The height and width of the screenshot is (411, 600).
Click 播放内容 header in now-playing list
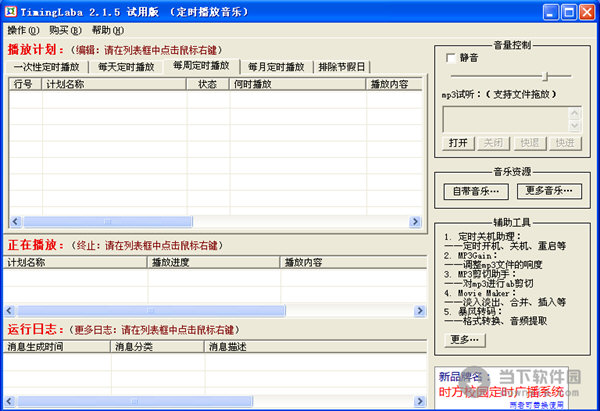click(354, 262)
